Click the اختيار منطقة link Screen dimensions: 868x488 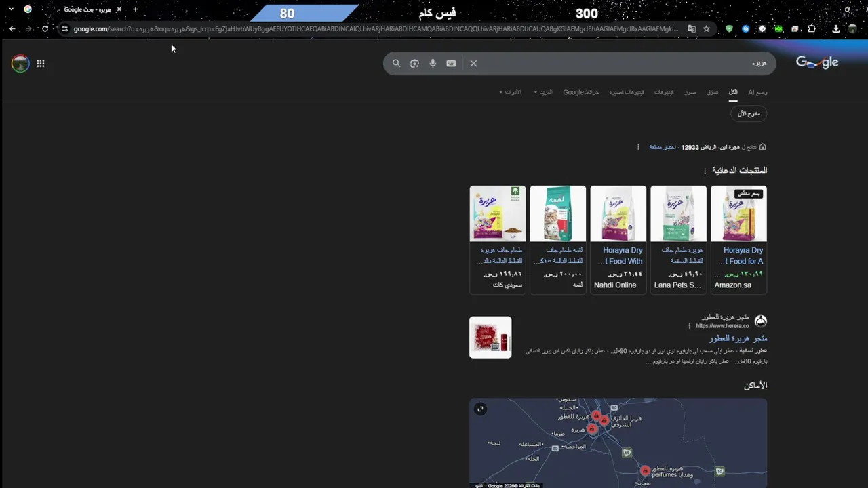[x=663, y=147]
